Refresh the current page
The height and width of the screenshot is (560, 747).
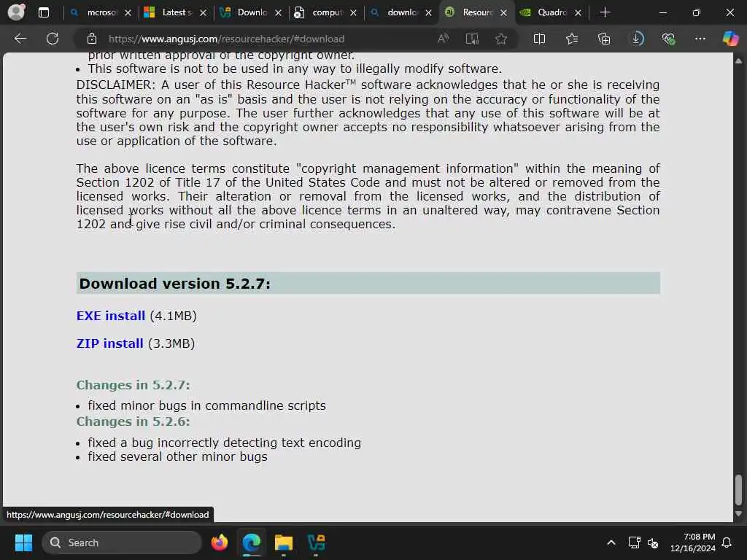click(x=53, y=39)
